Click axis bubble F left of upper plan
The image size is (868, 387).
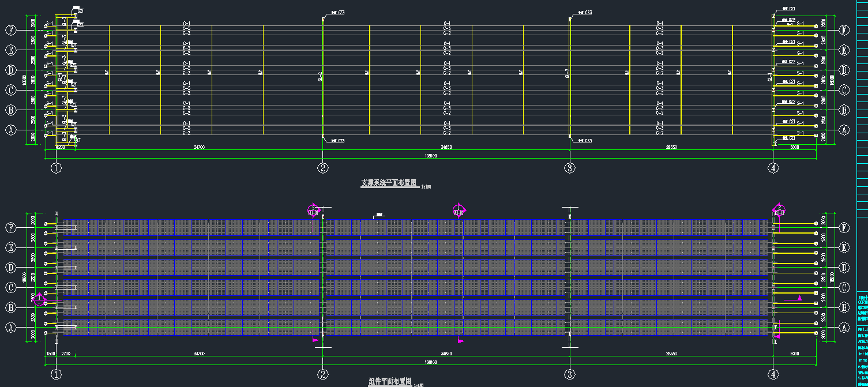coord(10,30)
